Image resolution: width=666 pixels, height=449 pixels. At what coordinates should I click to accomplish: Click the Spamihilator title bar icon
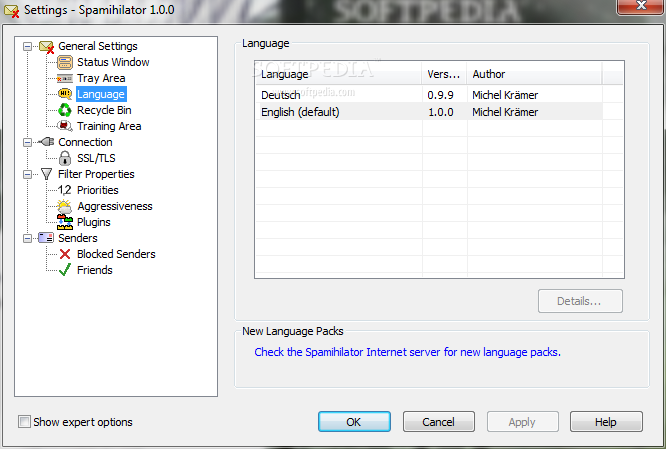[11, 11]
